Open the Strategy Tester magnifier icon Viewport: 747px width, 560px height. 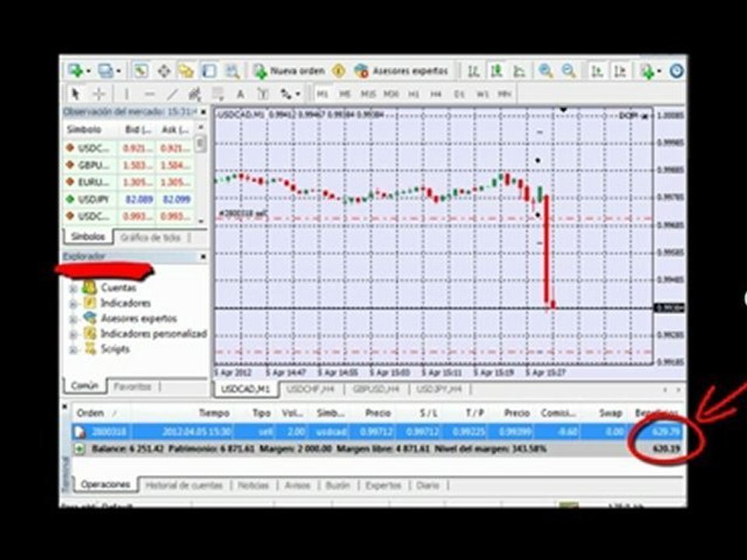232,71
